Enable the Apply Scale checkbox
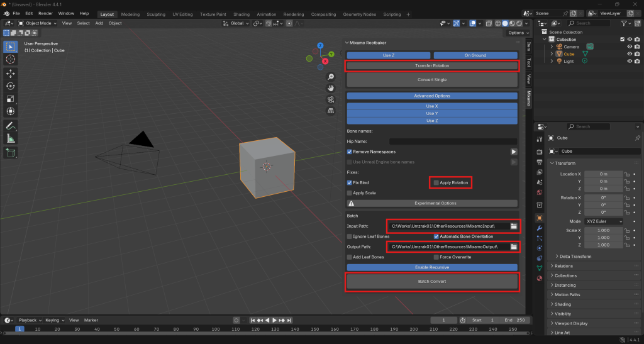 pos(350,193)
